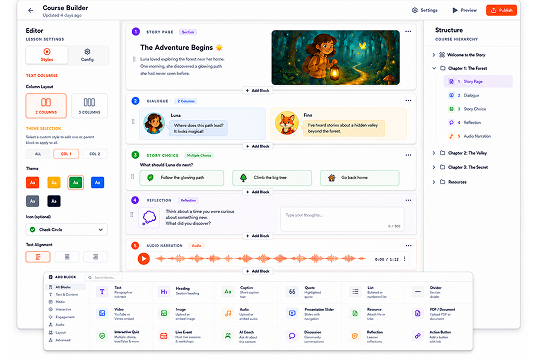Viewport: 540px width, 360px height.
Task: Open the Reflection block options menu
Action: click(408, 200)
